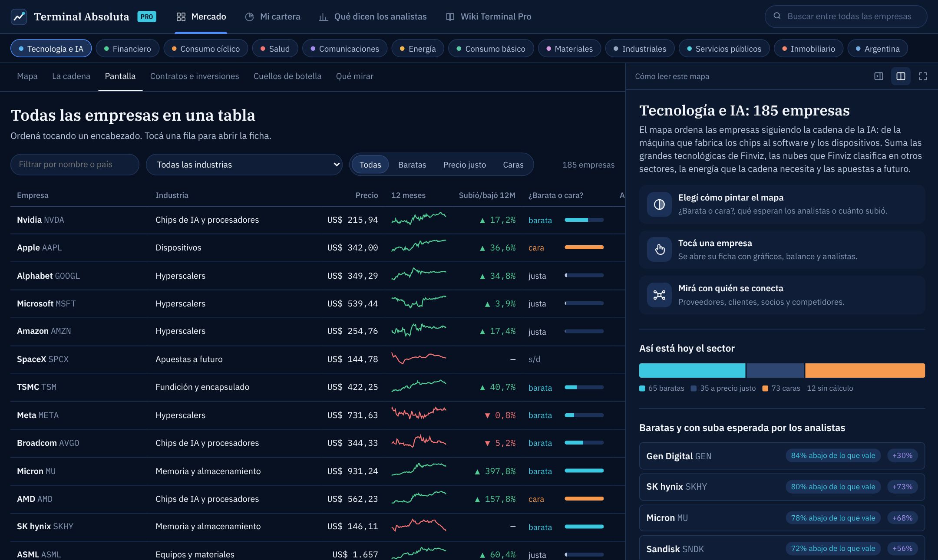Click the Terminal Absoluta chart logo icon
This screenshot has height=560, width=938.
tap(19, 16)
